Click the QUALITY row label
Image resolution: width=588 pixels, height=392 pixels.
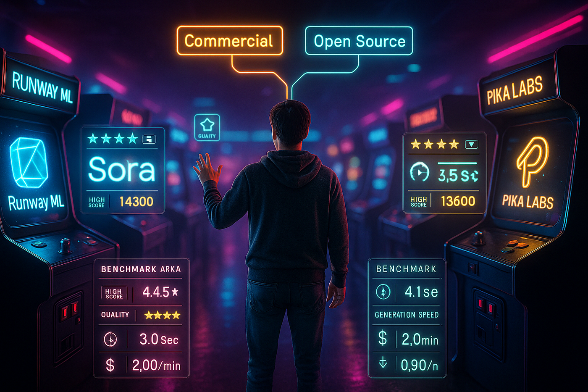pyautogui.click(x=115, y=315)
